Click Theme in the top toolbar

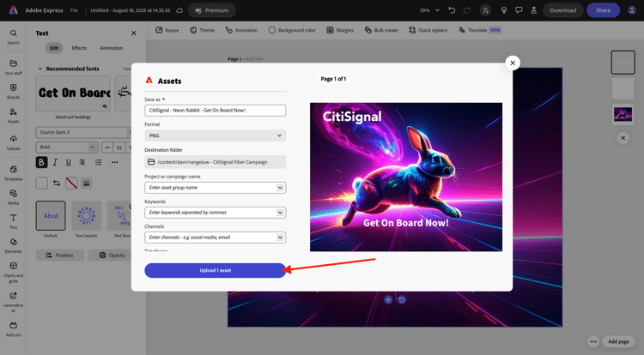202,30
